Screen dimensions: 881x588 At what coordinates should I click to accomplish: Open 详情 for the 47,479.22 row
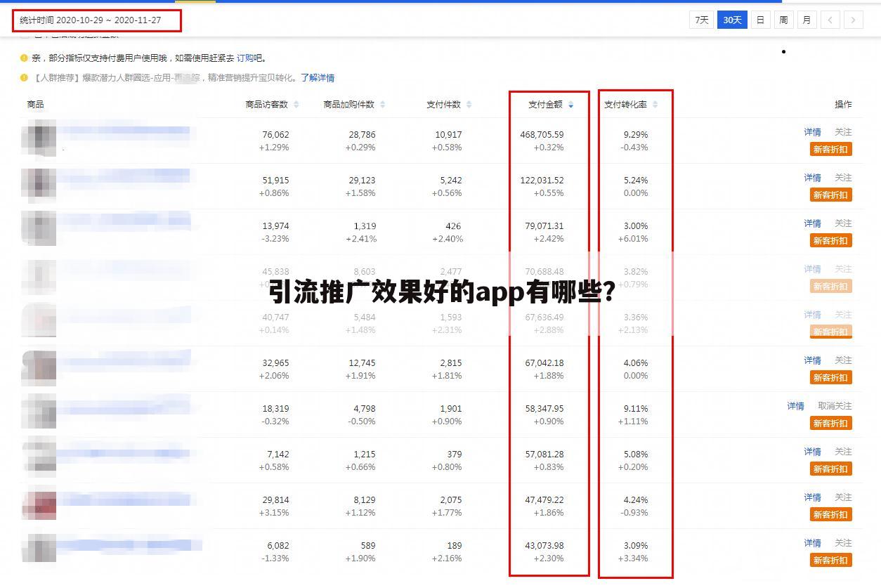(812, 497)
